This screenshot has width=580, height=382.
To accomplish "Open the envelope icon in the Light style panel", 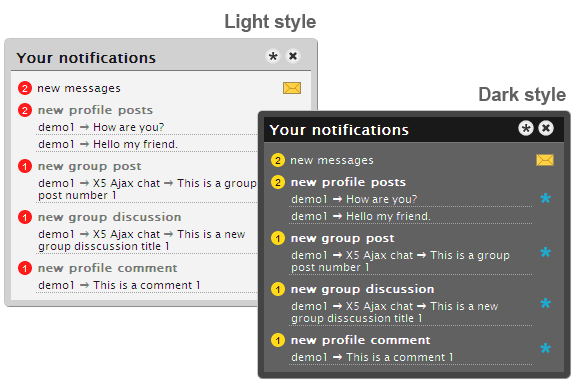I will point(292,88).
